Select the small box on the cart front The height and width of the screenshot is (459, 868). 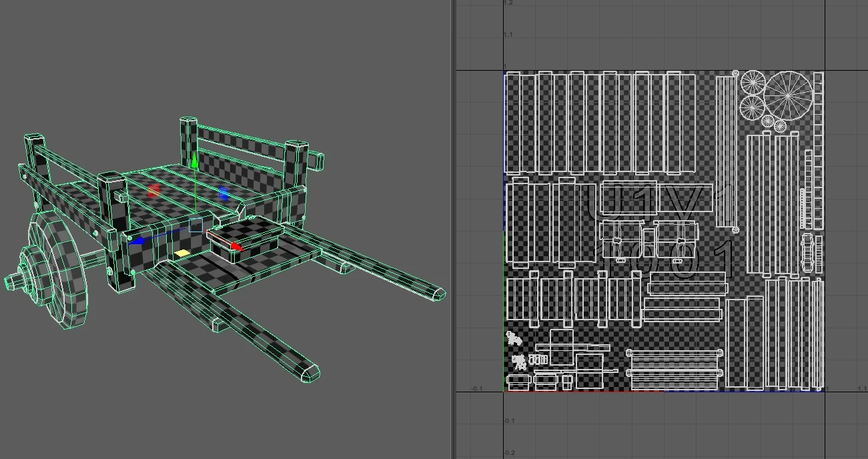[x=245, y=239]
